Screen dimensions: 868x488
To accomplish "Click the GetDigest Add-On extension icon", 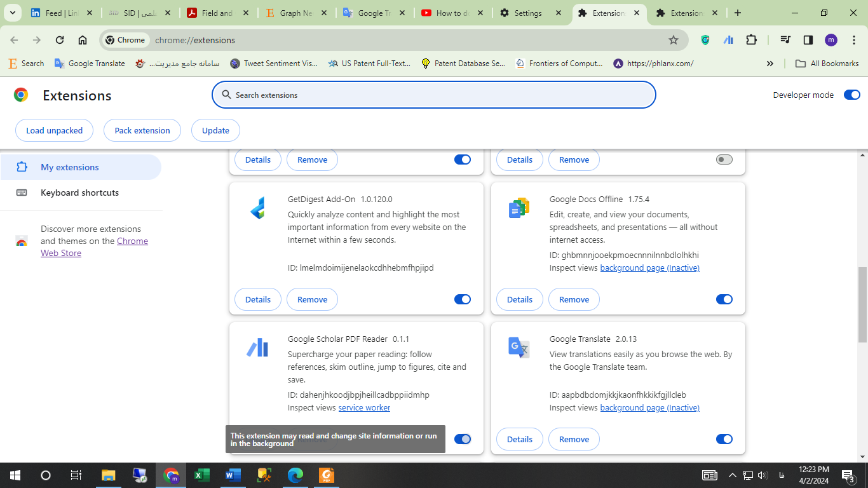I will point(258,208).
